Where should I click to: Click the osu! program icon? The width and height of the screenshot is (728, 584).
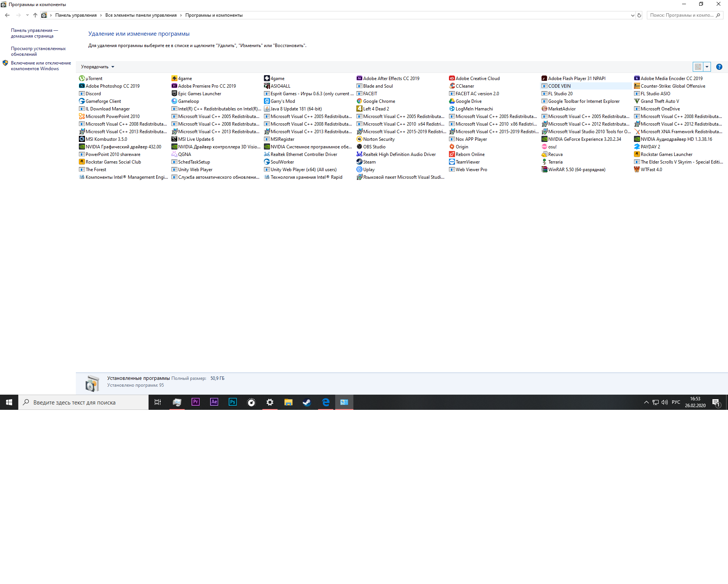(544, 147)
